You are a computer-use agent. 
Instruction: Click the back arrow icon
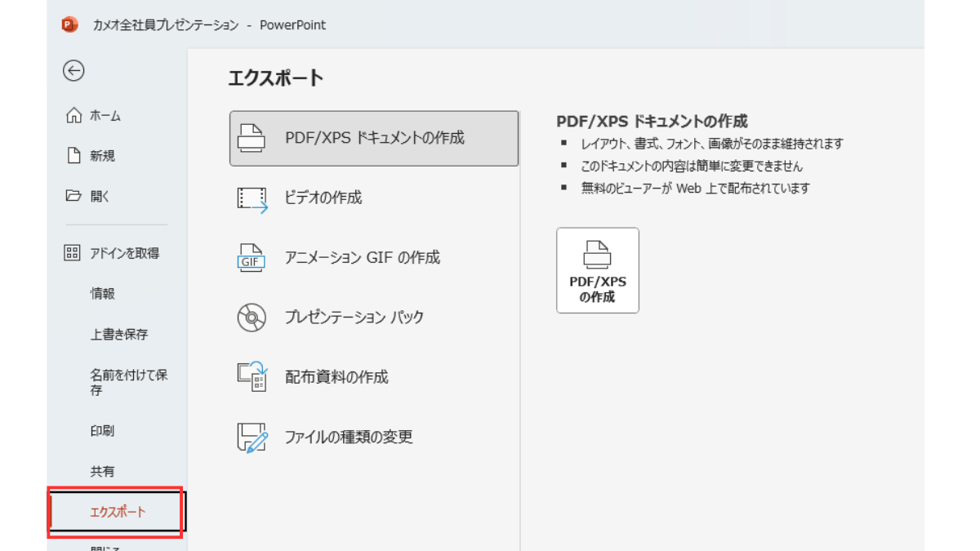[x=73, y=71]
